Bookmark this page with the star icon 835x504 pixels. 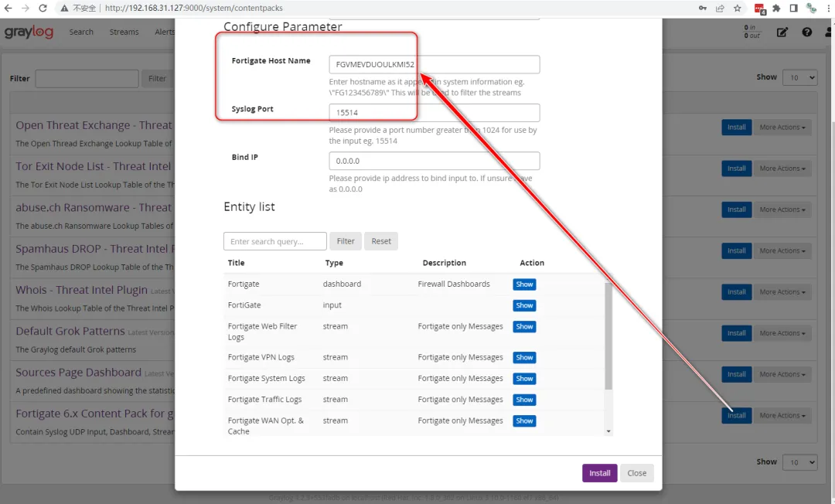coord(738,8)
